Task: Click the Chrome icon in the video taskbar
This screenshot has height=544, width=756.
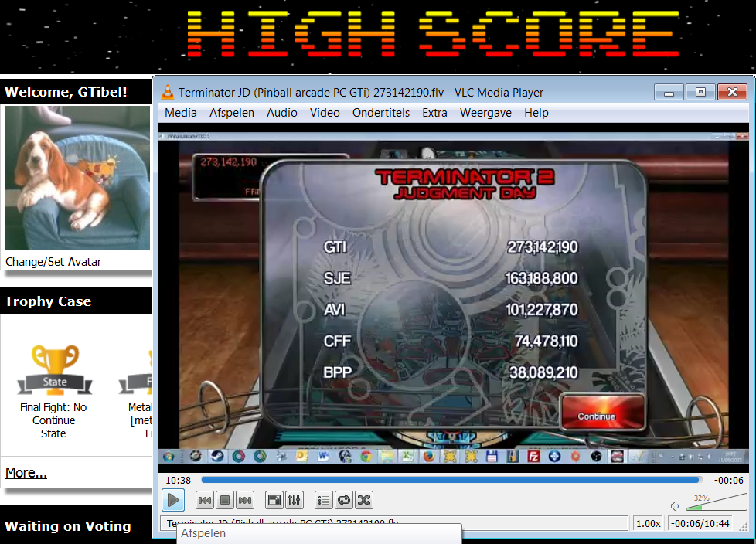Action: 366,455
